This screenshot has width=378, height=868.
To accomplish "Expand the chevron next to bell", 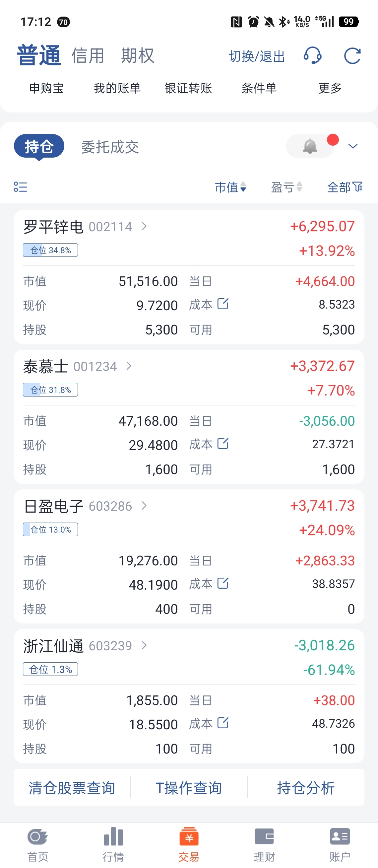I will tap(353, 146).
